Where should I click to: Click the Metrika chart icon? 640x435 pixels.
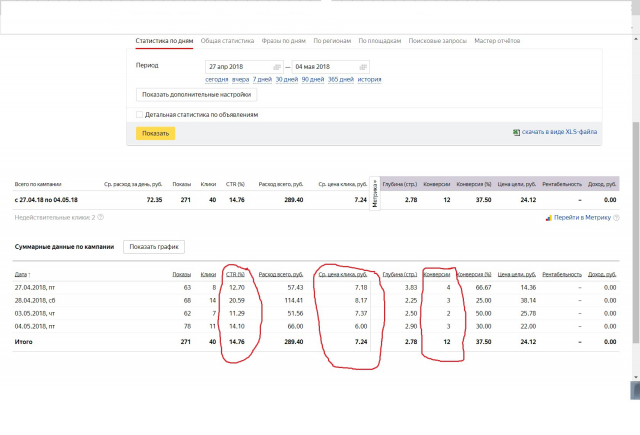click(x=549, y=218)
